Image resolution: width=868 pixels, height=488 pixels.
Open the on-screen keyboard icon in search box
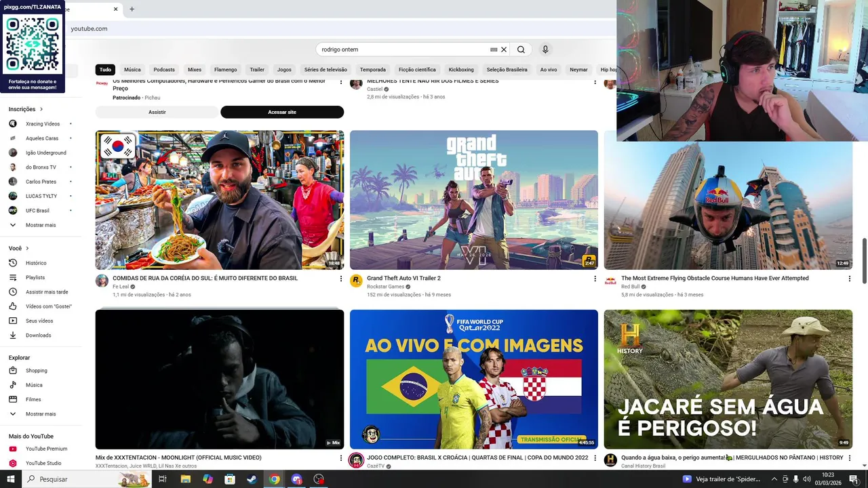click(x=494, y=49)
